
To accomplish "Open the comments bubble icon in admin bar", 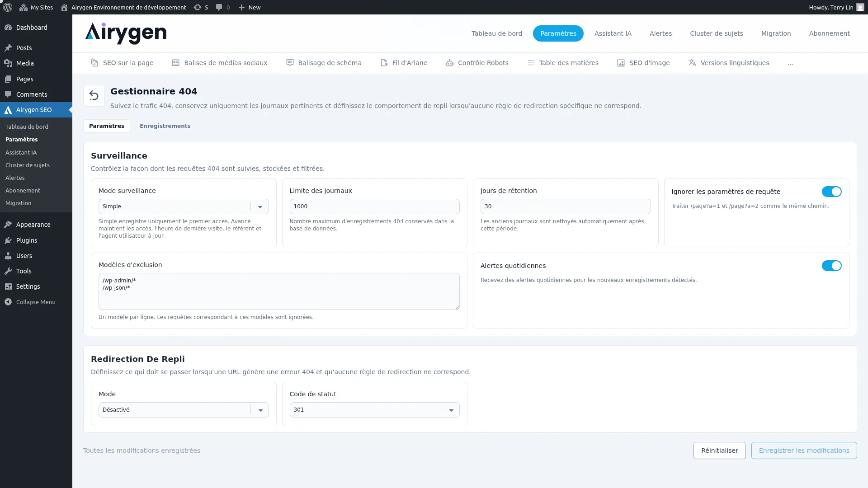I will coord(219,7).
